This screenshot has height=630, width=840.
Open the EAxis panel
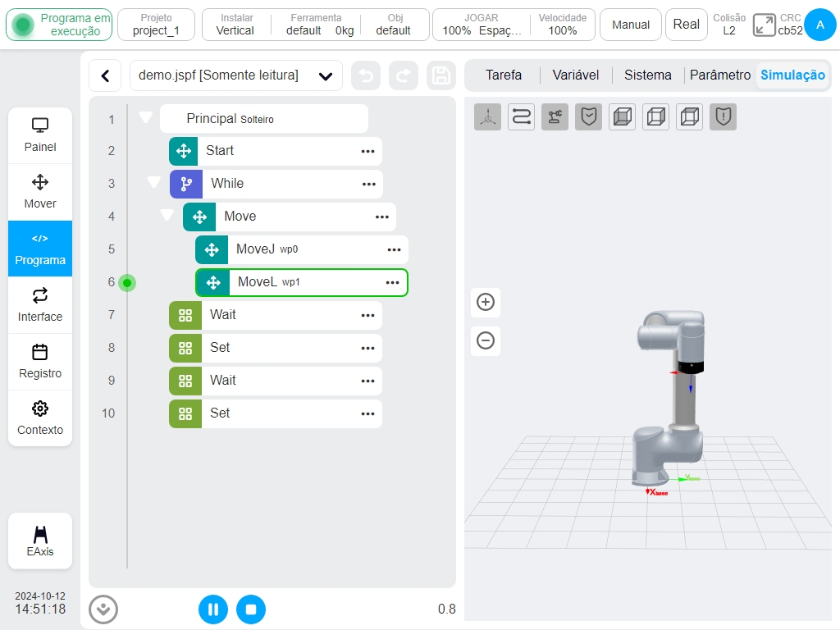click(40, 541)
